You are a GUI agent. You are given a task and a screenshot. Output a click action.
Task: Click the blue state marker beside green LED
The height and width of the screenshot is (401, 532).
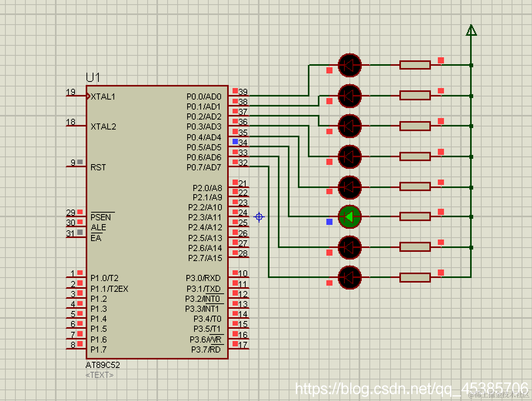(x=329, y=222)
